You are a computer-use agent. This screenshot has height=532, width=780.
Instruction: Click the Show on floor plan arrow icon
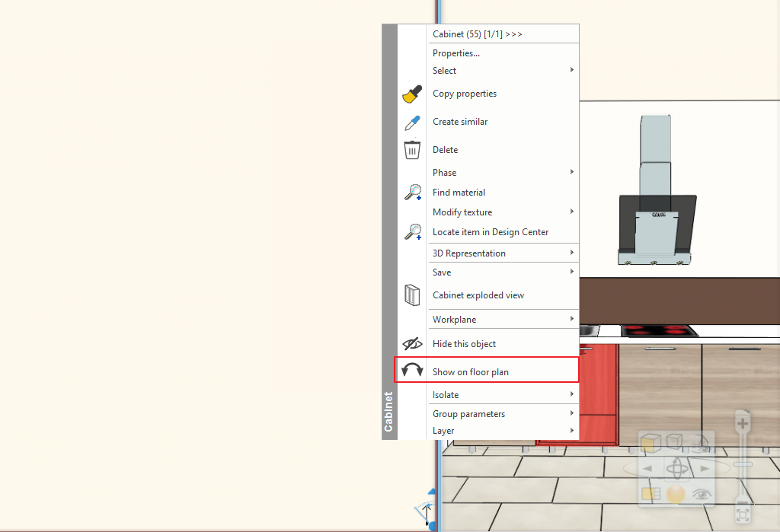point(412,372)
